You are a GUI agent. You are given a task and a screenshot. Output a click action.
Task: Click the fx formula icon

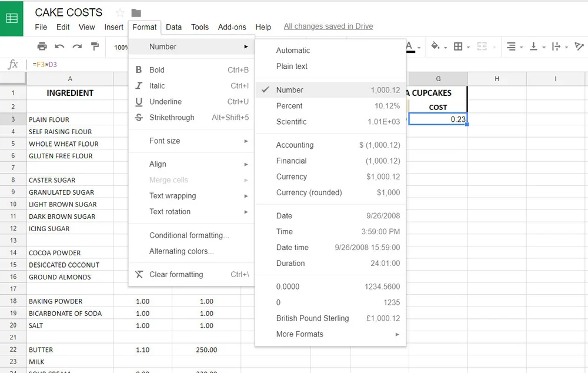(13, 64)
